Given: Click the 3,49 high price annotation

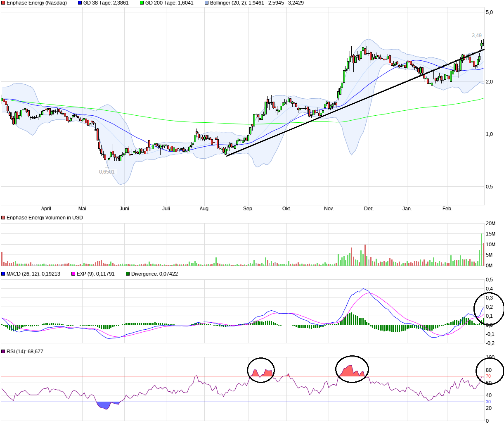Looking at the screenshot, I should pos(477,36).
